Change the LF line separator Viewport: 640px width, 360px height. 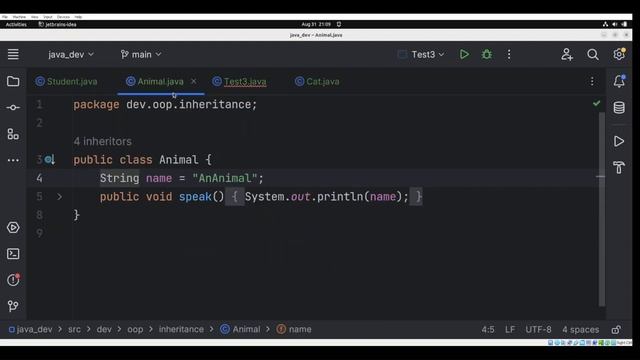click(510, 329)
